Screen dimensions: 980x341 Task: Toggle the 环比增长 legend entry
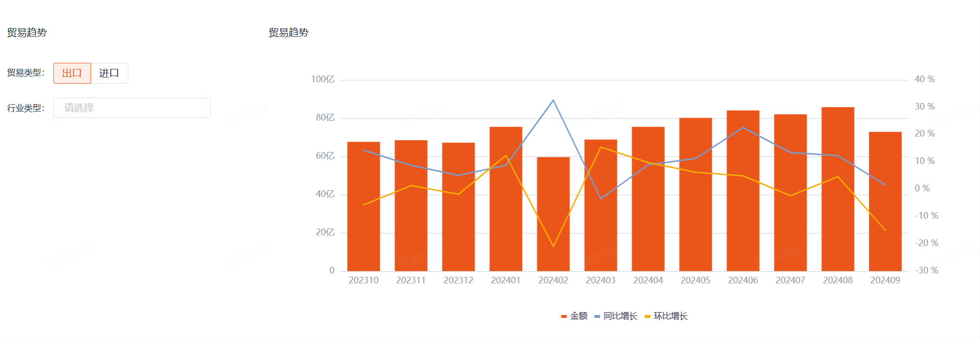(x=666, y=316)
